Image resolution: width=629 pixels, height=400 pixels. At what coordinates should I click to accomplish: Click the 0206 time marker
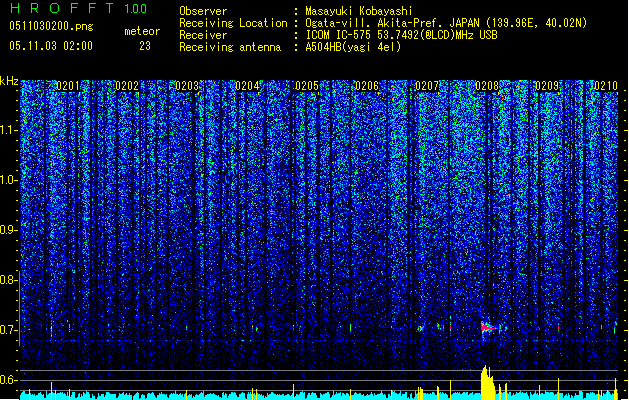coord(367,86)
